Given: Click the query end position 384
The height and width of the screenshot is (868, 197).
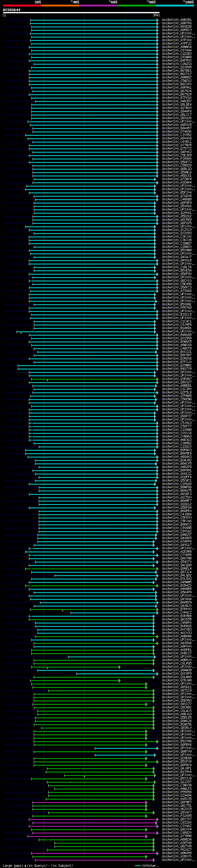Looking at the screenshot, I should pyautogui.click(x=155, y=15).
